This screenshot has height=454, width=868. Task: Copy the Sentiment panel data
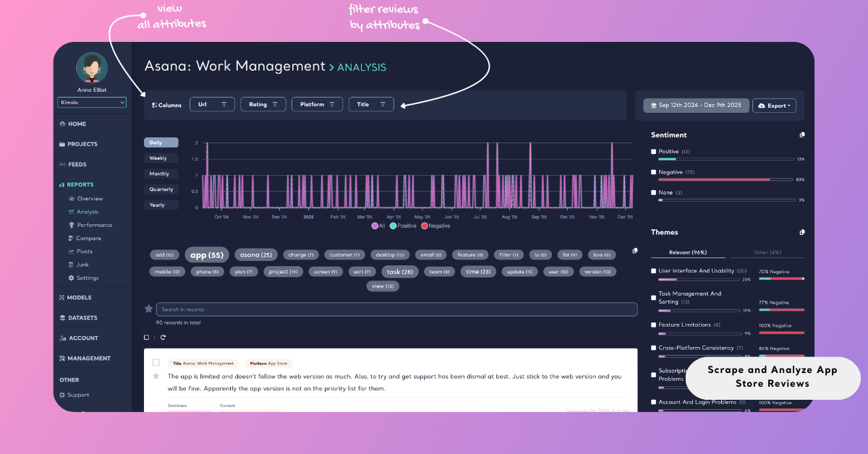point(801,135)
